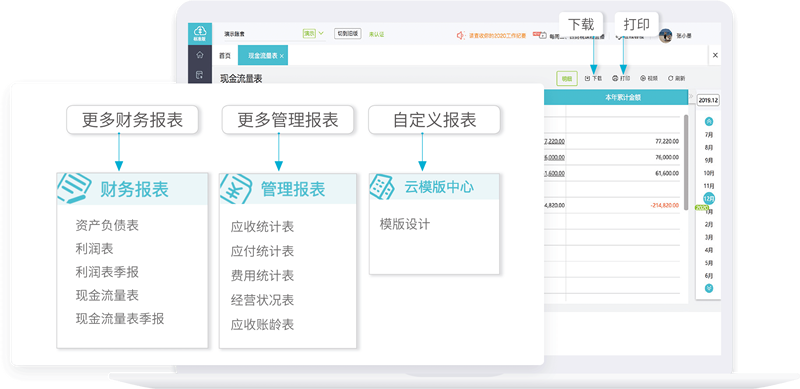
Task: Select 4月 in the month list
Action: click(x=709, y=250)
